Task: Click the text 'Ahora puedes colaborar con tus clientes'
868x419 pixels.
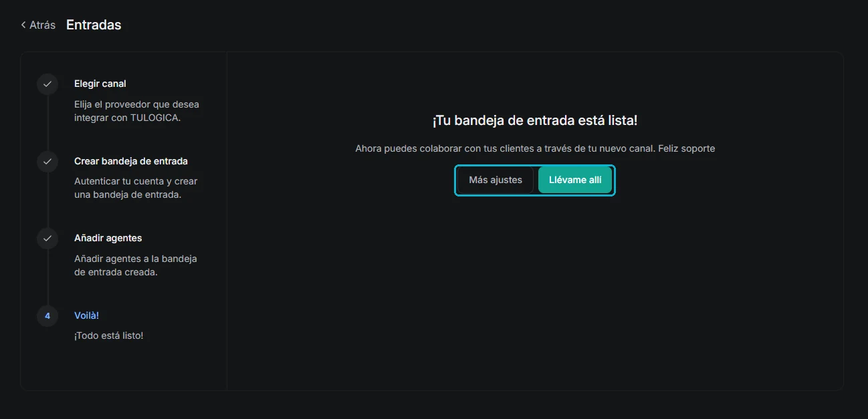Action: point(443,148)
